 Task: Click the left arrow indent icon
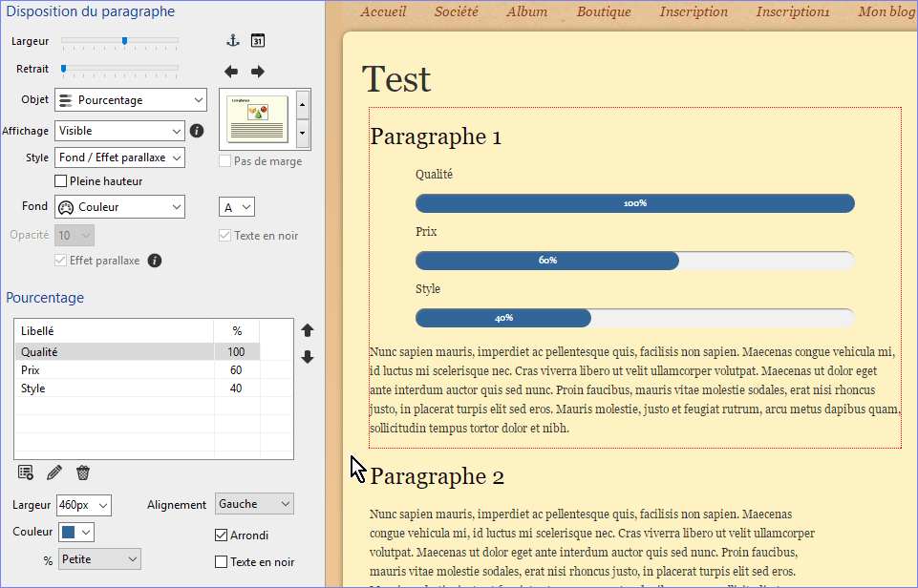(231, 72)
